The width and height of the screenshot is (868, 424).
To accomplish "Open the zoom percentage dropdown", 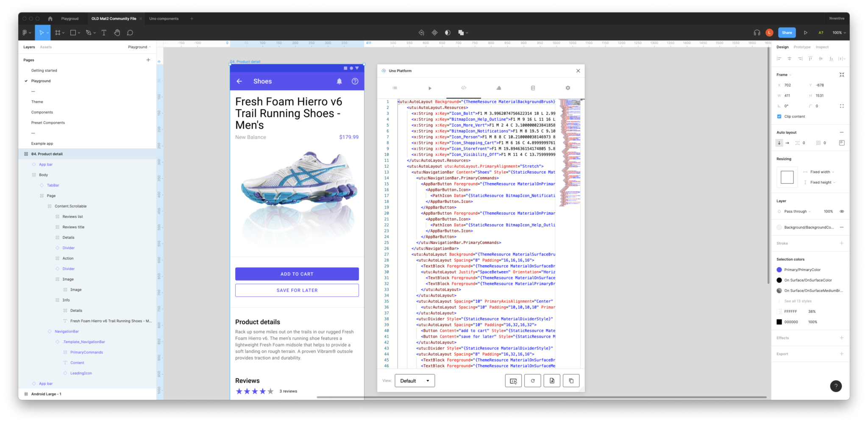I will (838, 33).
